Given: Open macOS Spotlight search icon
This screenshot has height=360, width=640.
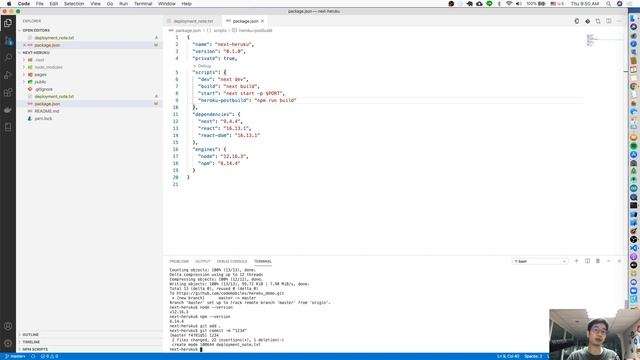Looking at the screenshot, I should (609, 4).
